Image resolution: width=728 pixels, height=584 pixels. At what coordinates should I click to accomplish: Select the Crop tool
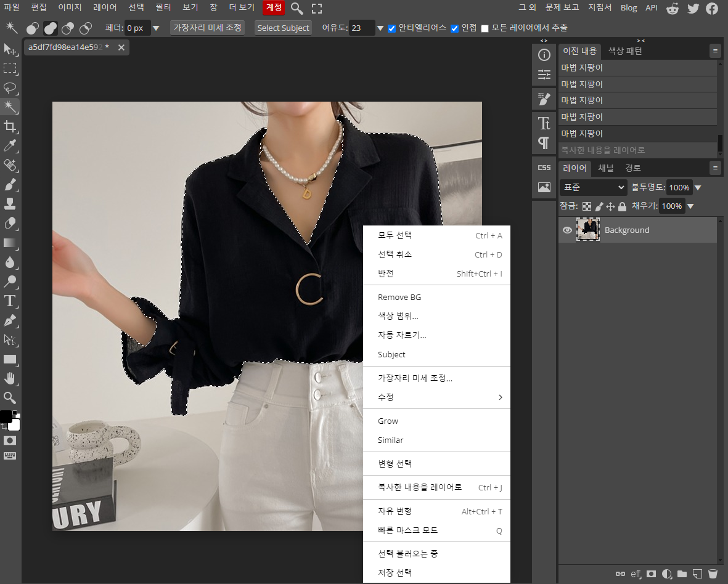click(10, 126)
